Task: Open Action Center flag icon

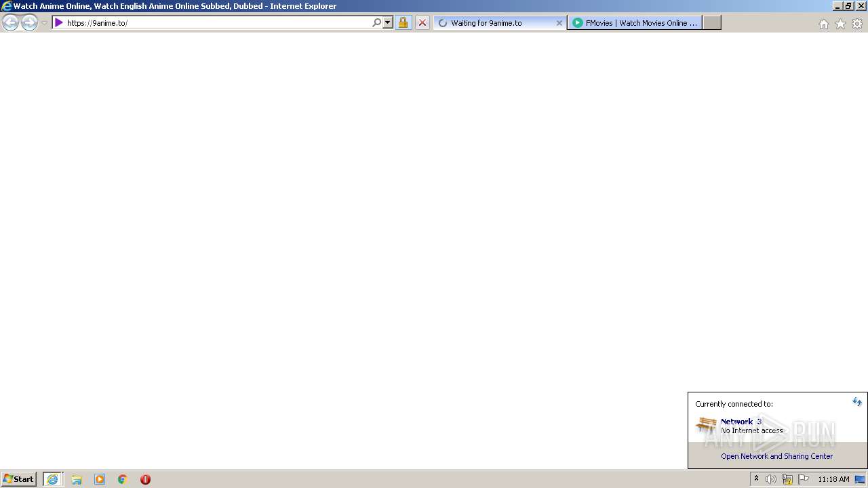Action: 804,479
